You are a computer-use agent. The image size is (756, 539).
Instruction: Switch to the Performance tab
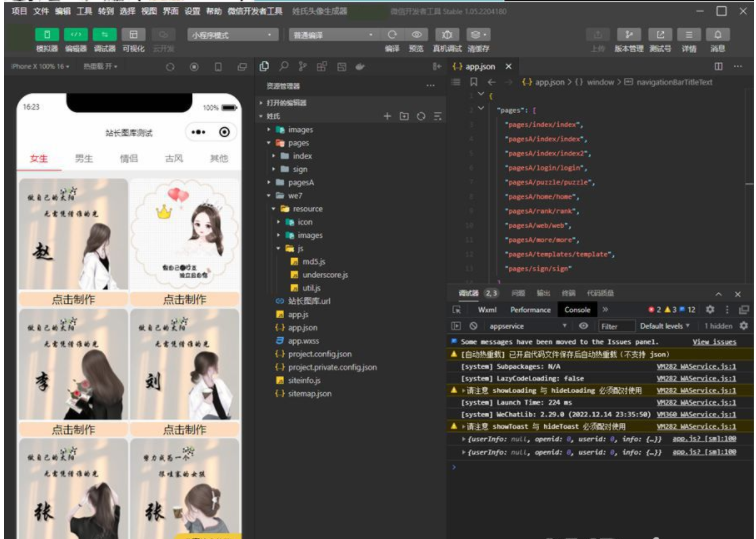(530, 310)
